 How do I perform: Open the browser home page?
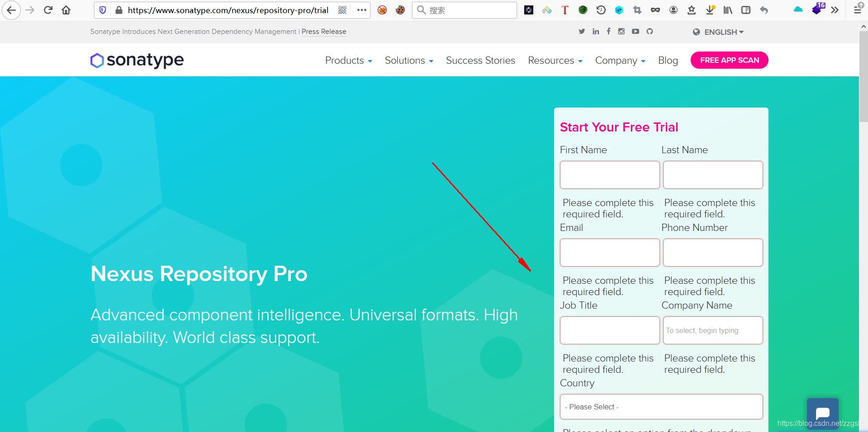(66, 10)
